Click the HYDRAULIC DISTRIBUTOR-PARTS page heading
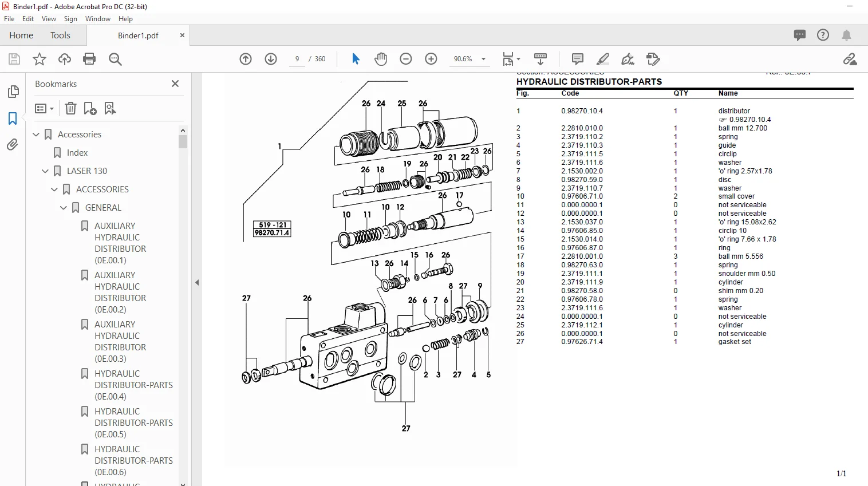868x486 pixels. coord(589,82)
